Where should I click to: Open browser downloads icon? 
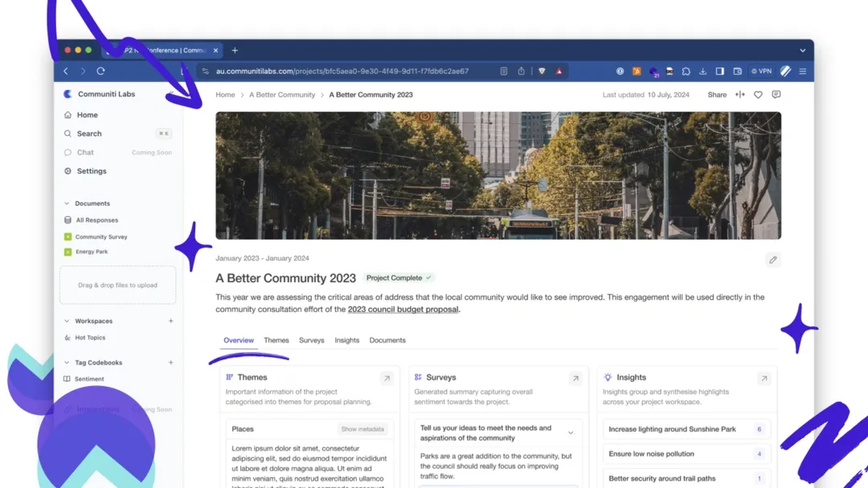coord(702,71)
